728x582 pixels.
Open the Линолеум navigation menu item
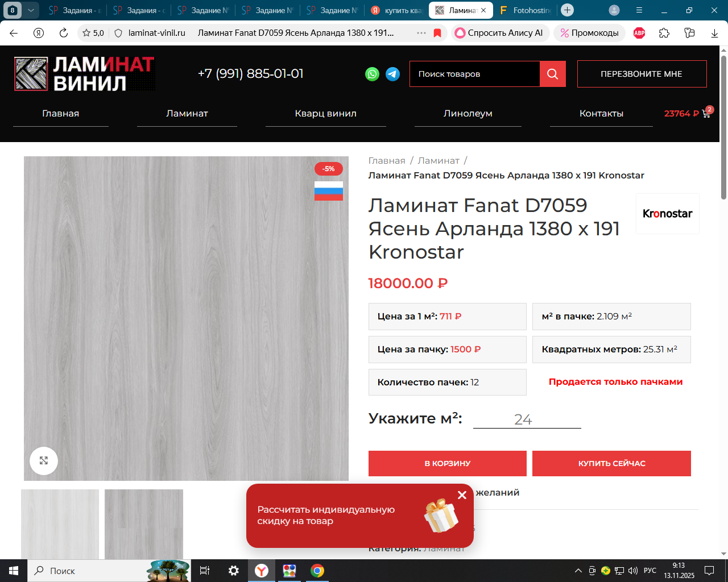(468, 113)
